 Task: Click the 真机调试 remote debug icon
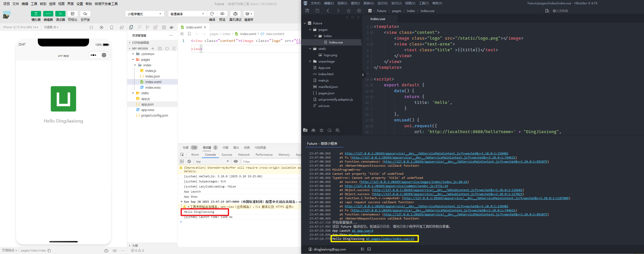pos(235,14)
